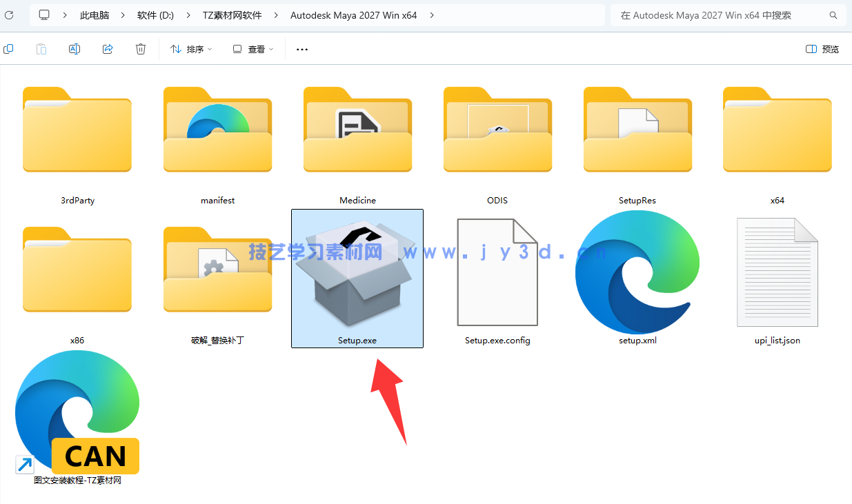The height and width of the screenshot is (504, 852).
Task: Click the 图文安装教程-TZ素材网 name label
Action: (77, 480)
